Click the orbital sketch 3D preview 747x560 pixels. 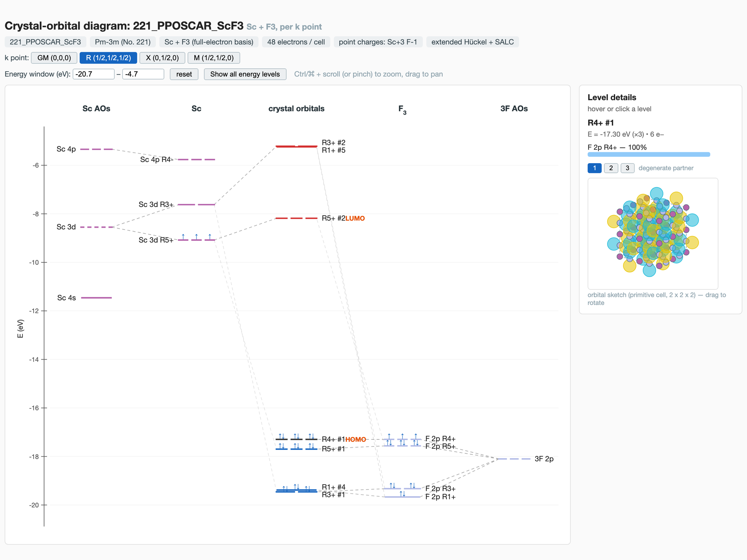tap(653, 233)
